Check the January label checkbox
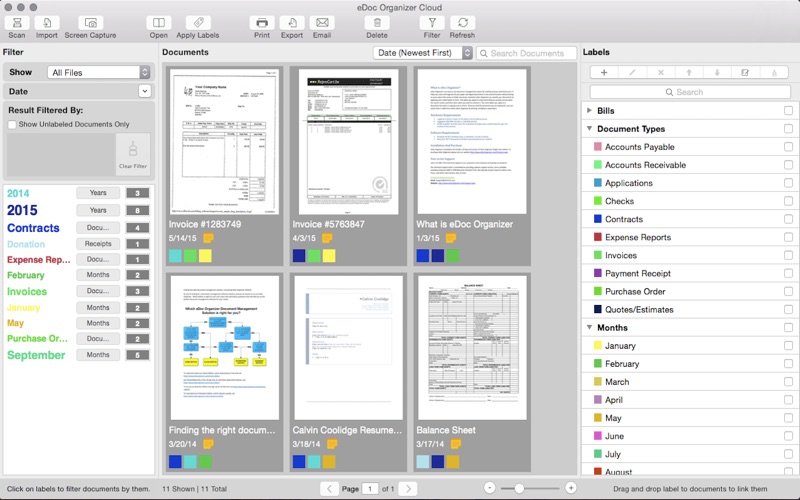800x500 pixels. (x=788, y=346)
